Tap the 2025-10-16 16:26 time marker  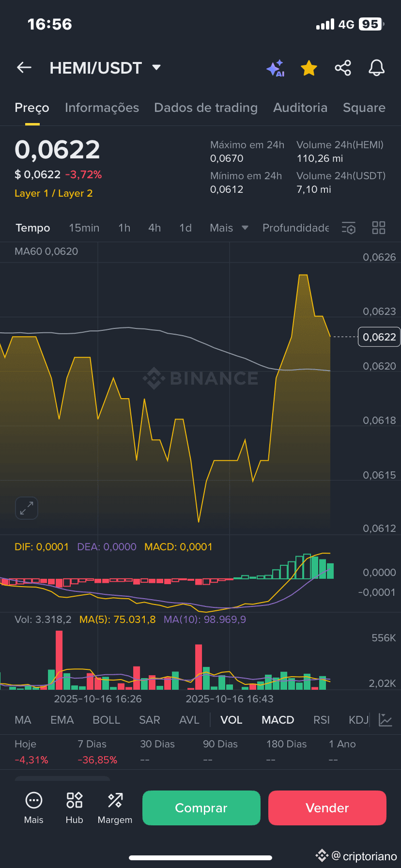coord(98,699)
